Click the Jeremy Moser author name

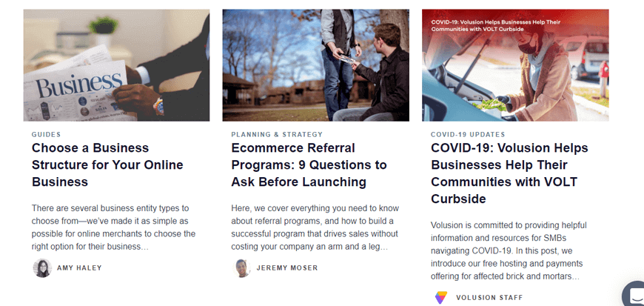pyautogui.click(x=287, y=268)
